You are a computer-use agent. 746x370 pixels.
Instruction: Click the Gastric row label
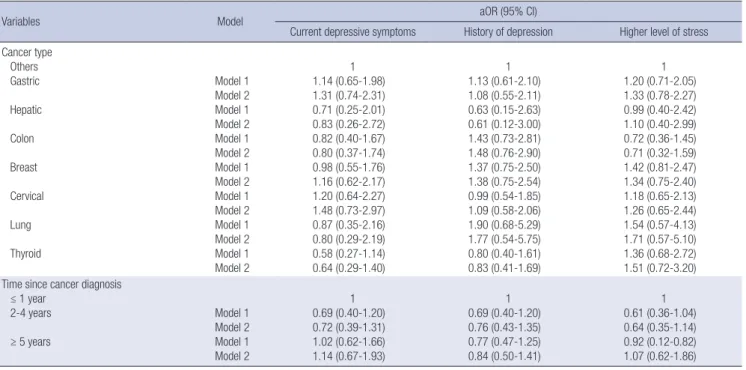pos(25,81)
